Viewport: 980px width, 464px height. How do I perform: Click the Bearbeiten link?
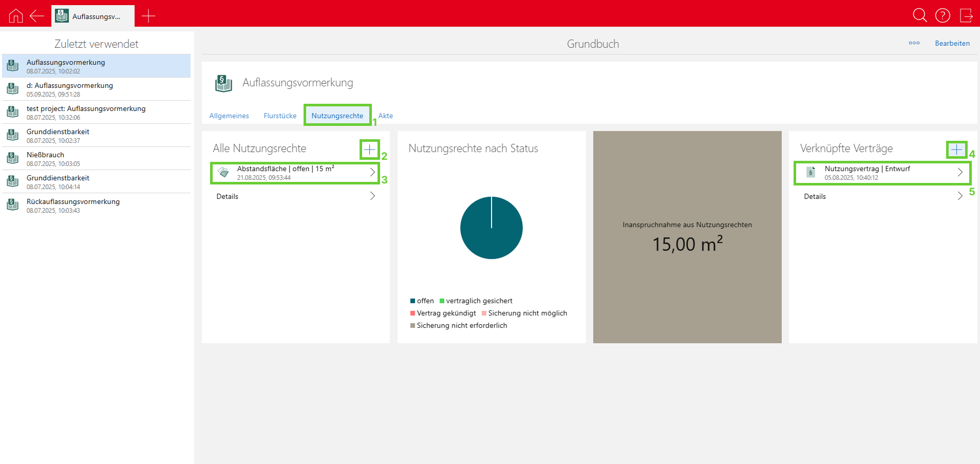click(x=952, y=43)
